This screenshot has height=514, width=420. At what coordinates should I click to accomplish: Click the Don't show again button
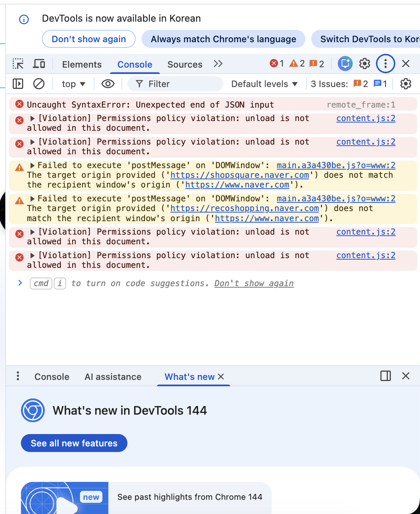[89, 39]
